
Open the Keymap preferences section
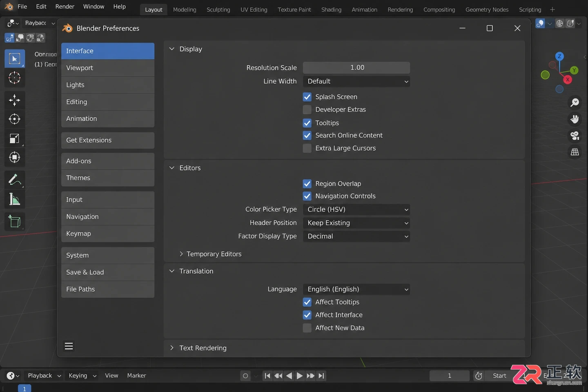click(108, 234)
